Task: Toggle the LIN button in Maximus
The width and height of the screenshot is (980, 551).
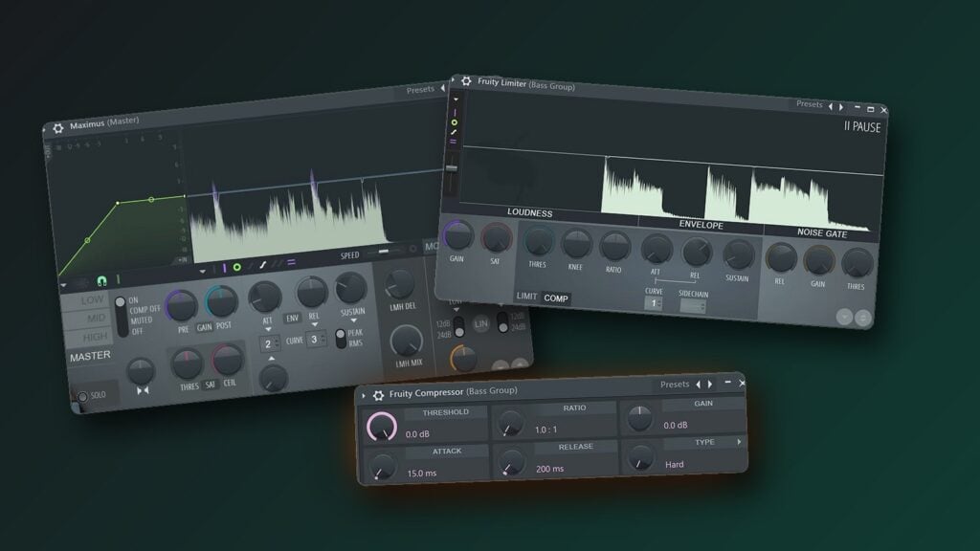Action: [x=480, y=323]
